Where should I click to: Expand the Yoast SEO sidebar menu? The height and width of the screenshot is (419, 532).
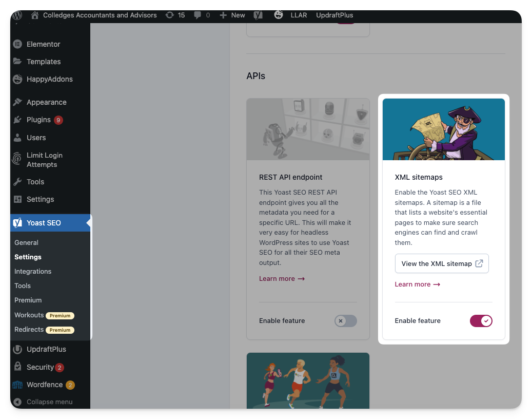pyautogui.click(x=44, y=223)
